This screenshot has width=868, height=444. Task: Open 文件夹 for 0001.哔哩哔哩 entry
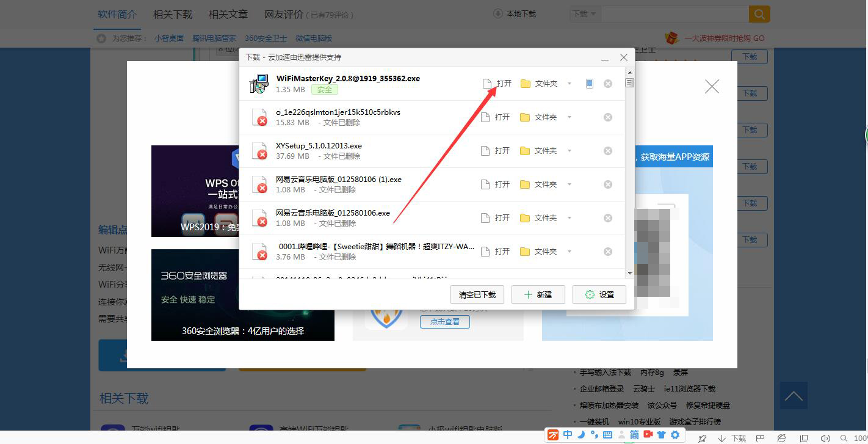538,252
